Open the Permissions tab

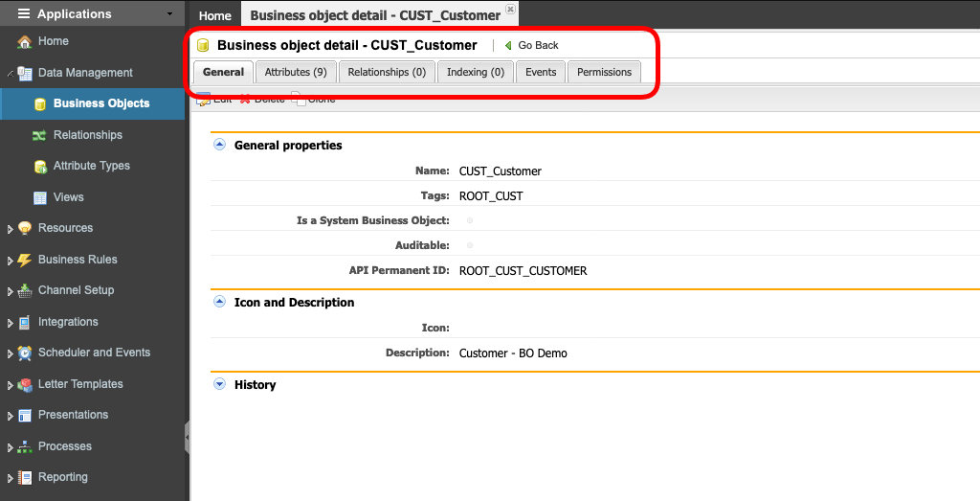coord(604,72)
